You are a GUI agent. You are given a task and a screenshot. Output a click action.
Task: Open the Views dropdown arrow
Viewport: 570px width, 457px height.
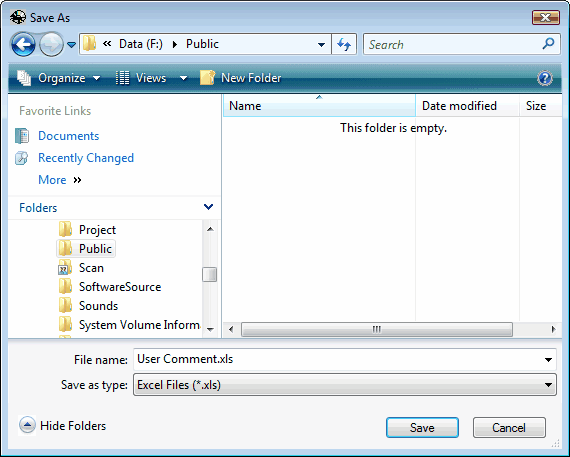pyautogui.click(x=184, y=78)
